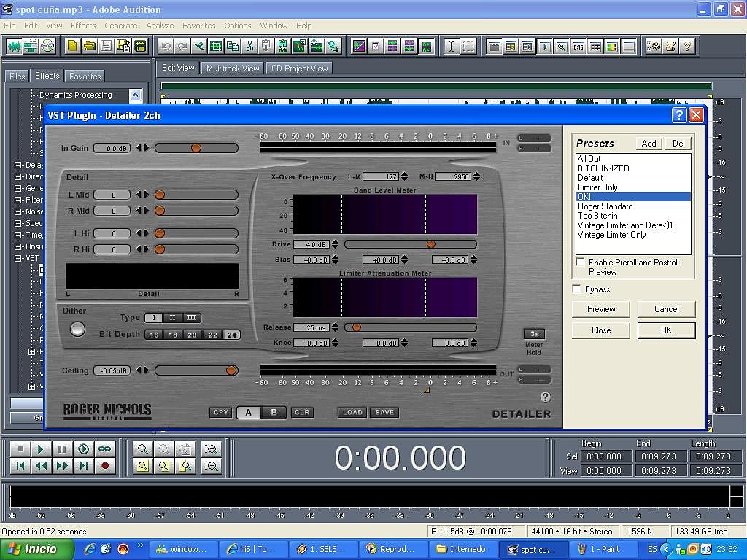Switch to the Multitrack View tab
The image size is (747, 560).
click(233, 69)
